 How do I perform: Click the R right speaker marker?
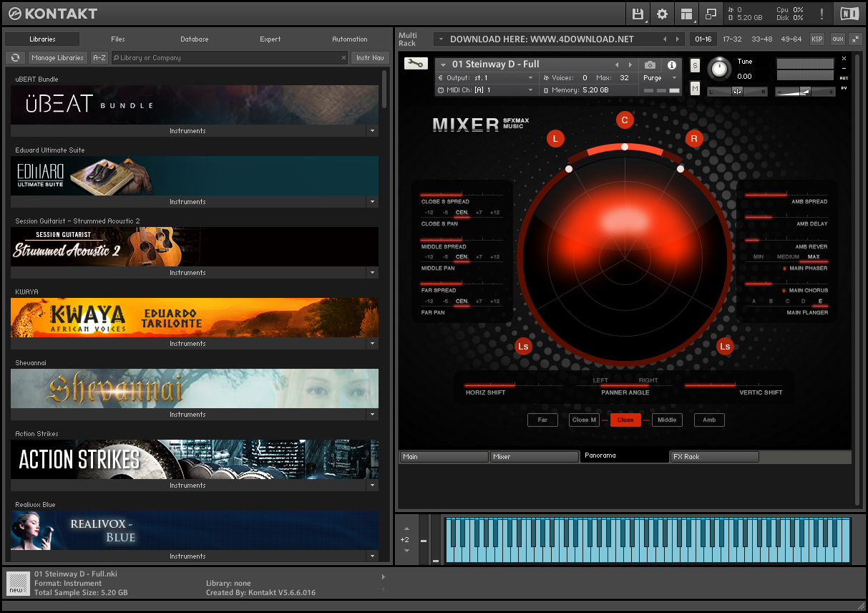(693, 139)
